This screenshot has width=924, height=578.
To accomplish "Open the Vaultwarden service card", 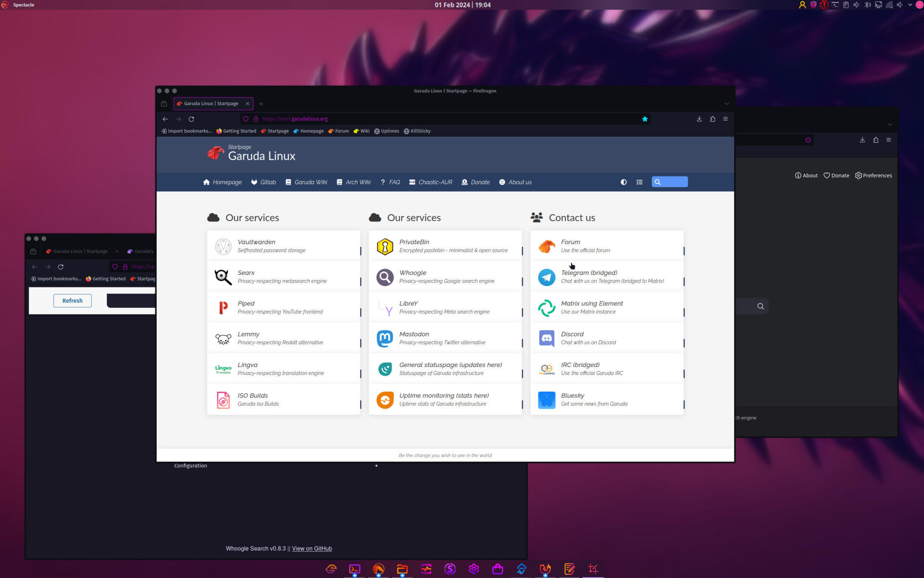I will (x=284, y=246).
